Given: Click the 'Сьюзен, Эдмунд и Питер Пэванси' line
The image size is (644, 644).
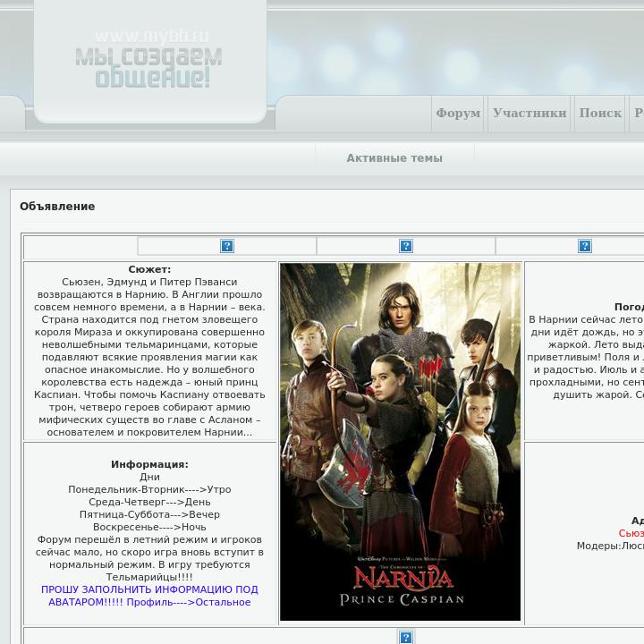Looking at the screenshot, I should pyautogui.click(x=149, y=282).
